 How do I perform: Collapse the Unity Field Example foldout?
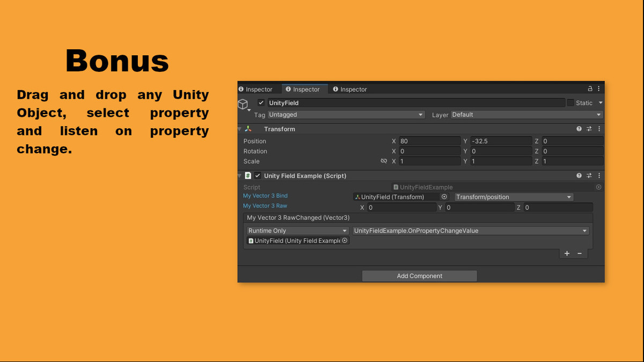[240, 175]
